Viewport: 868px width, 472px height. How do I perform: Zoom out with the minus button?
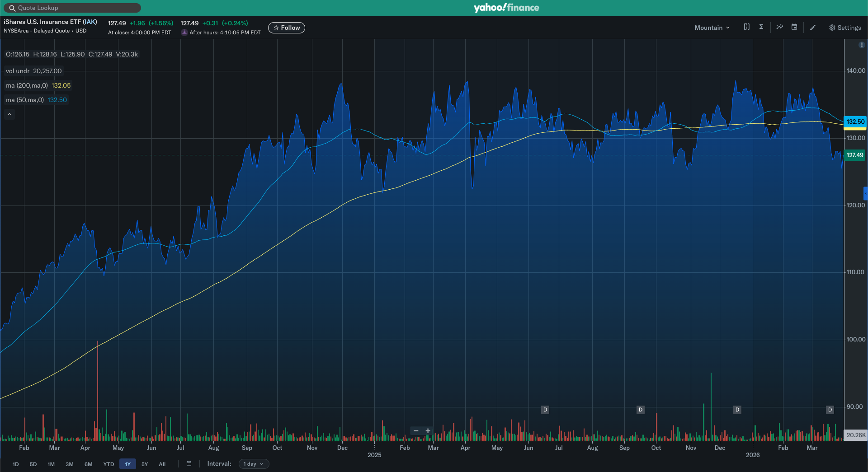(x=416, y=431)
